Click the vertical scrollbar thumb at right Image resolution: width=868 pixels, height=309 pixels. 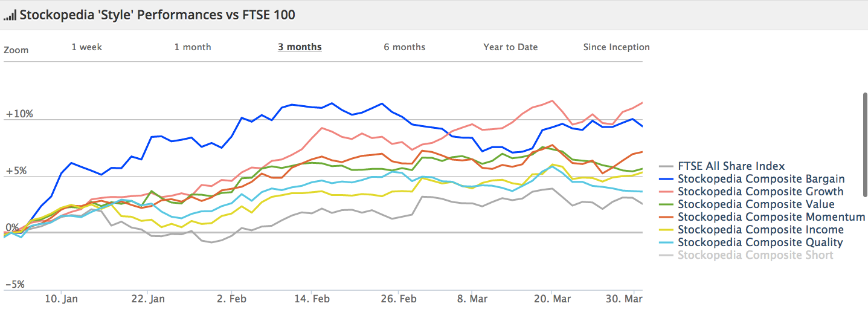pyautogui.click(x=865, y=145)
